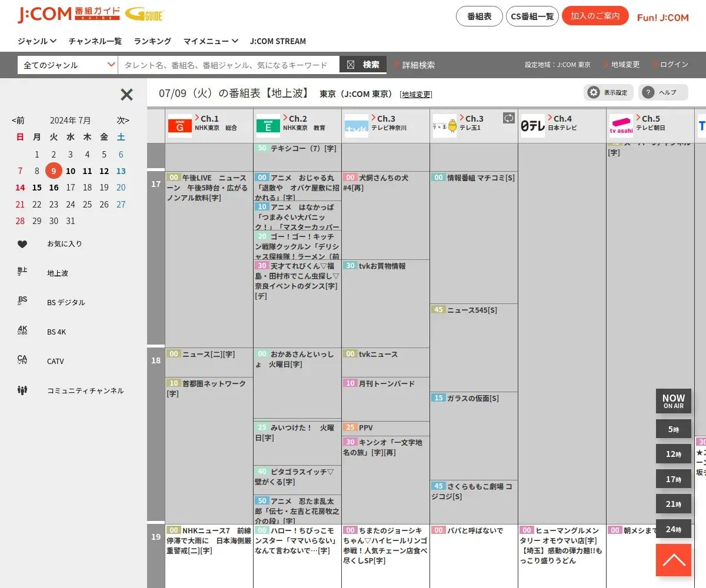Go to next month with 次>
This screenshot has height=588, width=706.
click(123, 121)
